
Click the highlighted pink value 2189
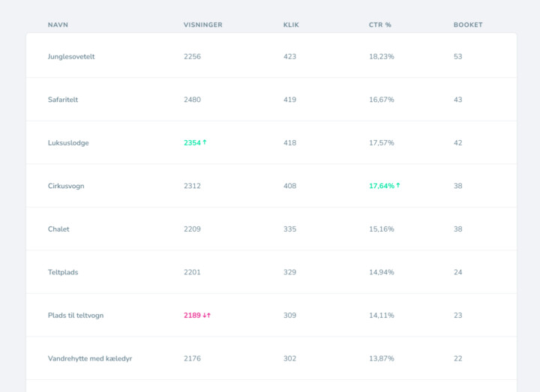(x=192, y=316)
